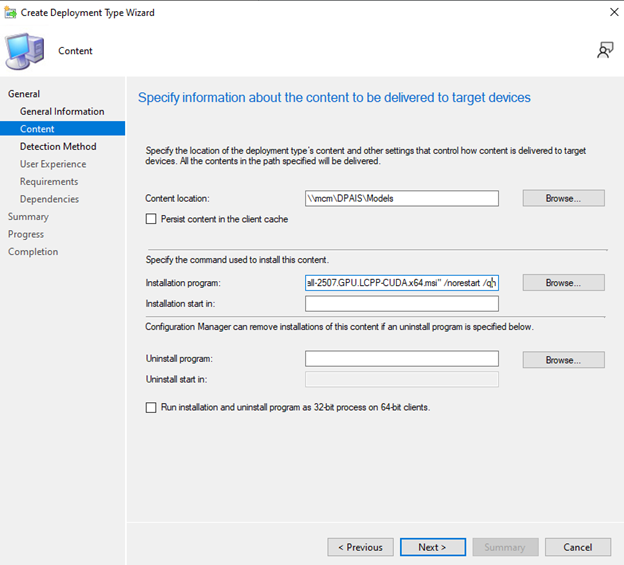The width and height of the screenshot is (624, 565).
Task: Click the Installation program field
Action: 402,283
